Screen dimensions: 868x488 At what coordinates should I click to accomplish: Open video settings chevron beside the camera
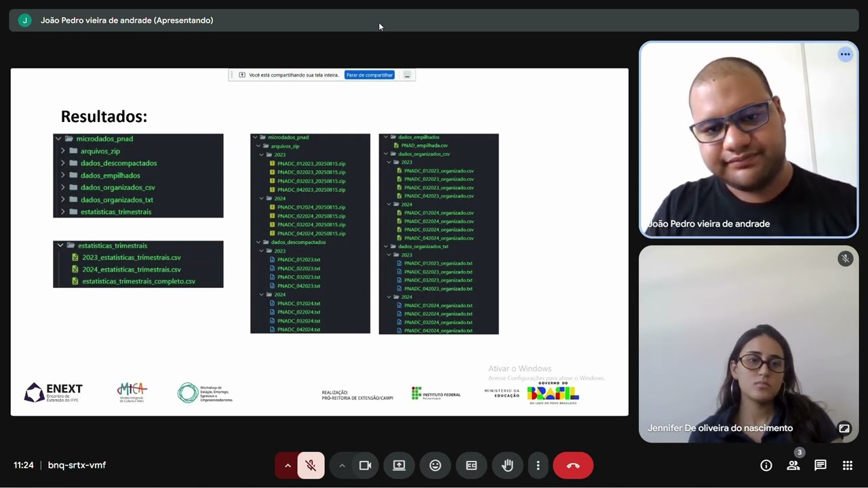[x=342, y=465]
